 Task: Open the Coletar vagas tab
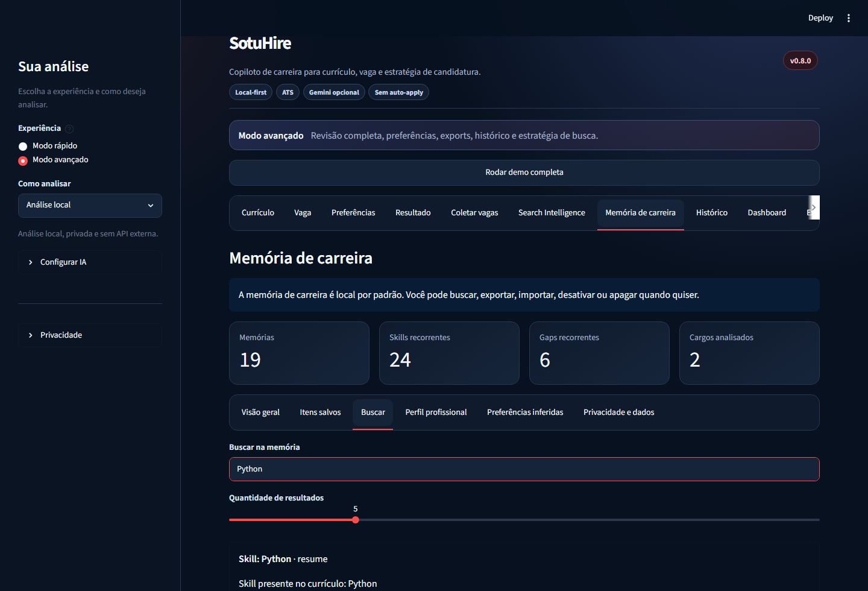point(474,213)
